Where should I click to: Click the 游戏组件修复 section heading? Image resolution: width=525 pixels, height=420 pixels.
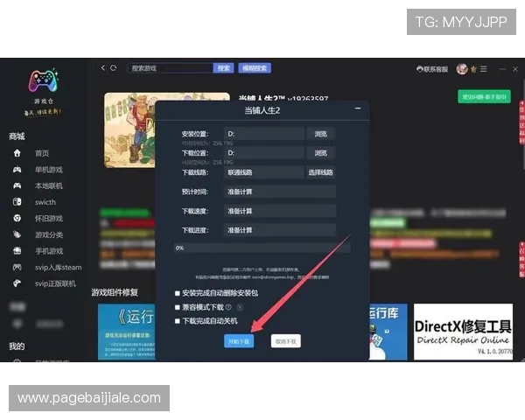point(115,292)
